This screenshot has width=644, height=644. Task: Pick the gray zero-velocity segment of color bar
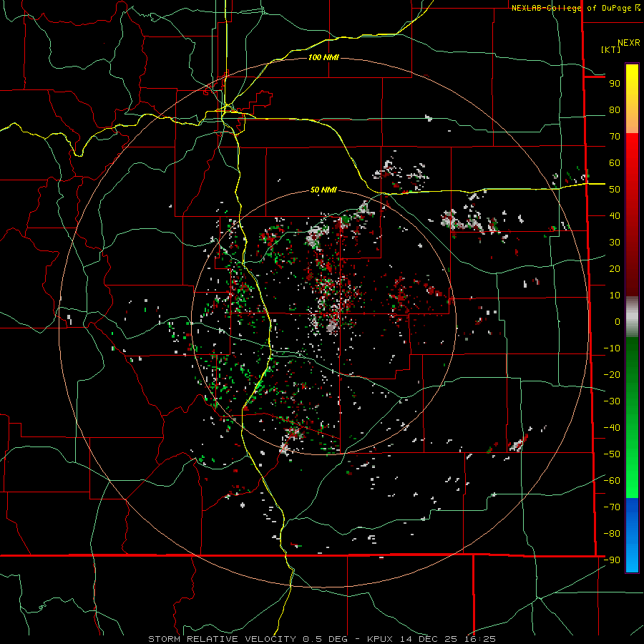(x=632, y=317)
